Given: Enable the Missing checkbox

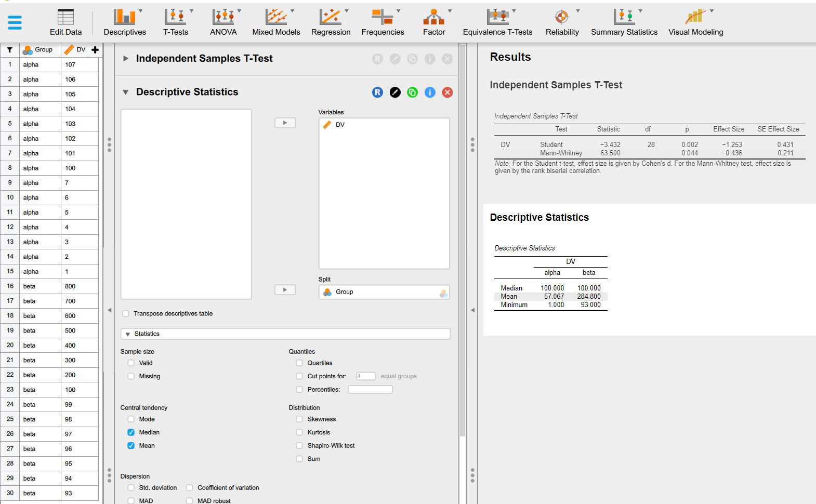Looking at the screenshot, I should click(x=131, y=376).
